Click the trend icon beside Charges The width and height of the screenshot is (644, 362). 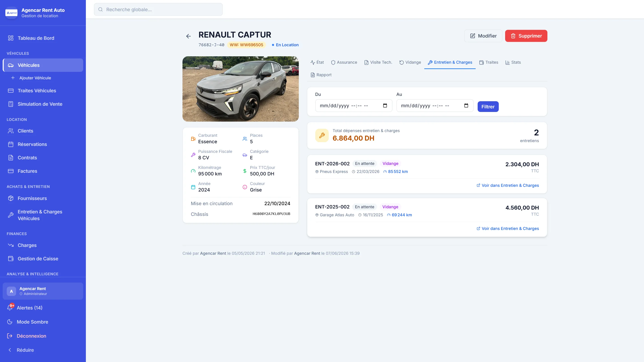pyautogui.click(x=11, y=245)
